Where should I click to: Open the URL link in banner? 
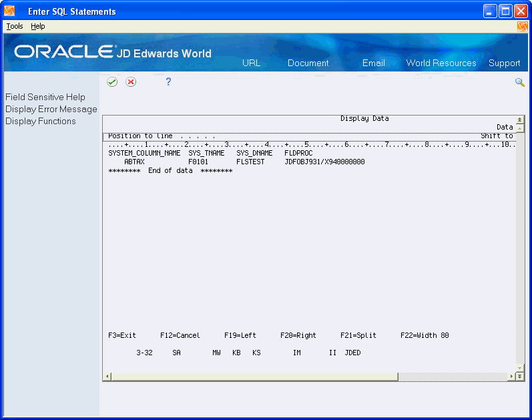252,63
